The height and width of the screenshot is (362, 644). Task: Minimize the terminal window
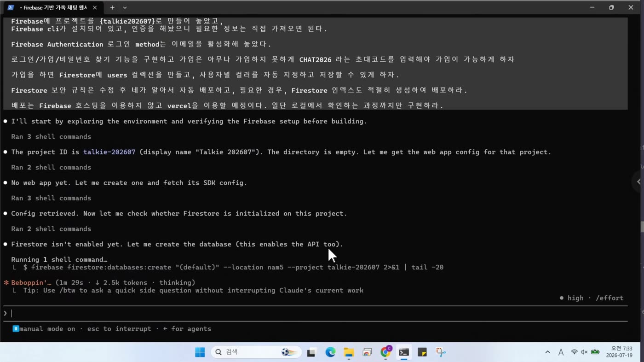592,7
